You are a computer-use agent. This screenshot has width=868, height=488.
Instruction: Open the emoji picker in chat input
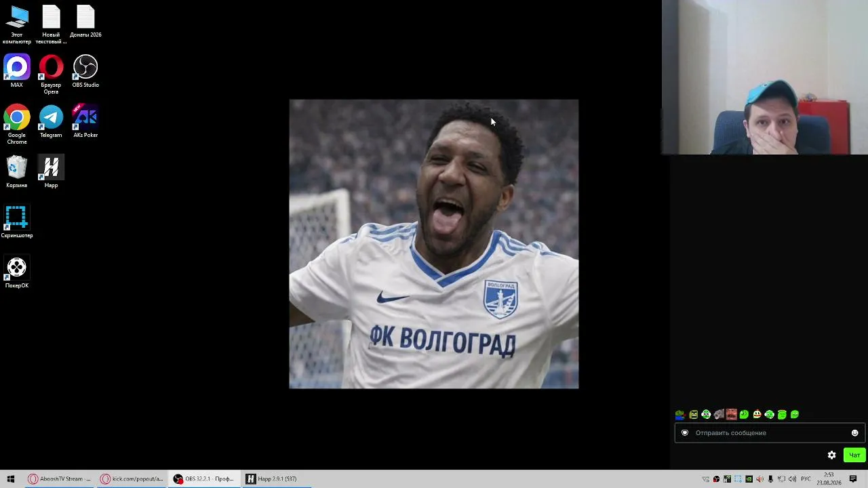pyautogui.click(x=854, y=433)
